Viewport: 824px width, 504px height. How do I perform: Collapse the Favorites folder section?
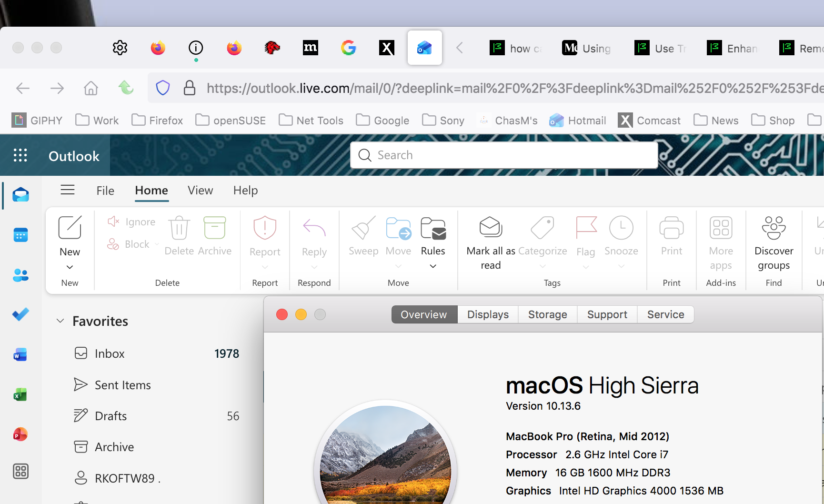(x=60, y=321)
